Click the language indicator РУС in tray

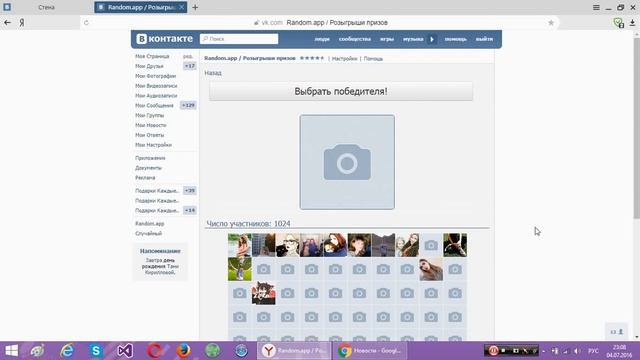[x=593, y=351]
